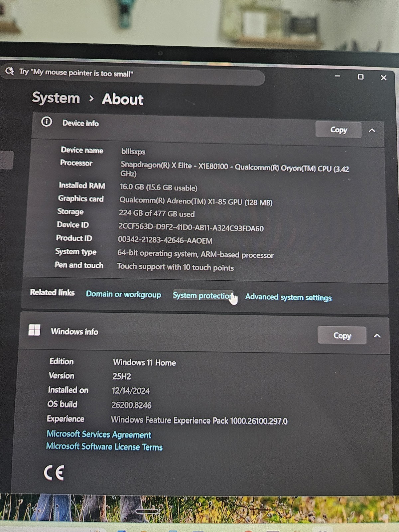Select the version value 25H2
This screenshot has width=399, height=532.
122,376
